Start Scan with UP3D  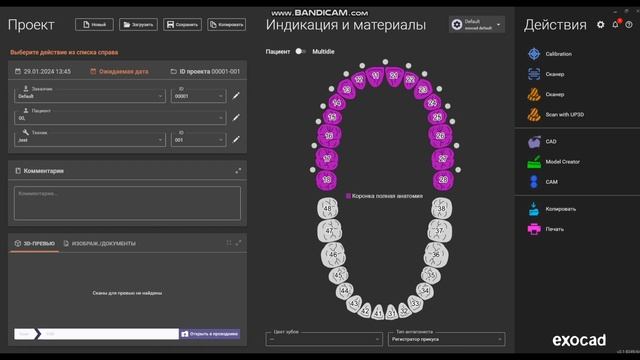(x=556, y=115)
